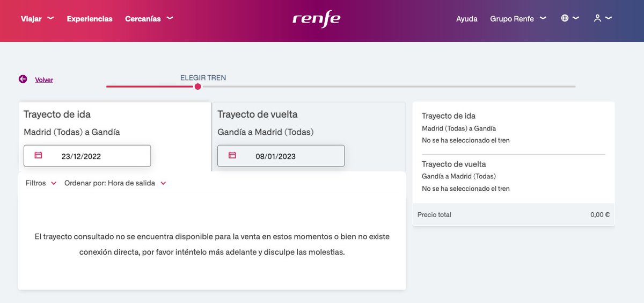Click chevron next to the user icon

[608, 18]
